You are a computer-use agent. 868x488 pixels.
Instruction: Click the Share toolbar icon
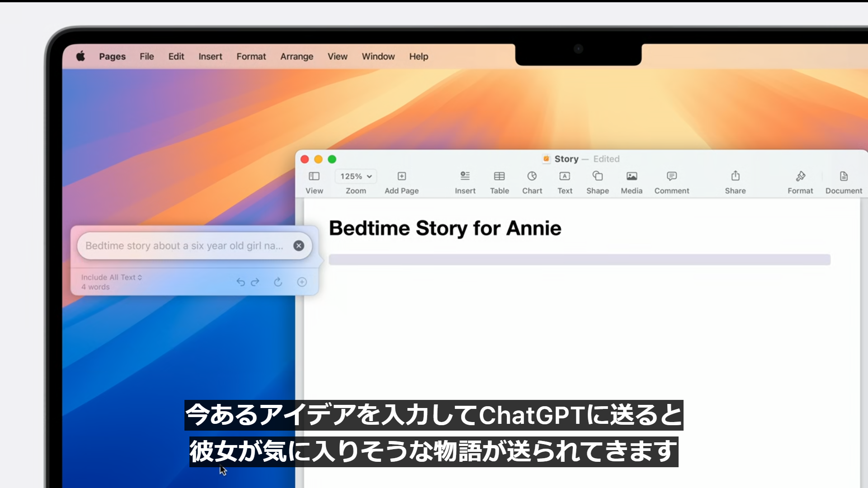coord(735,177)
